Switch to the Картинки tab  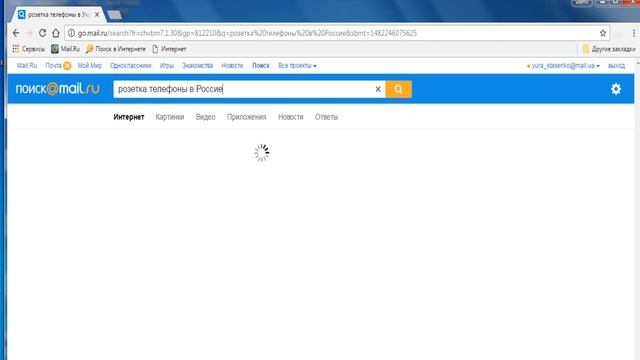pyautogui.click(x=170, y=117)
